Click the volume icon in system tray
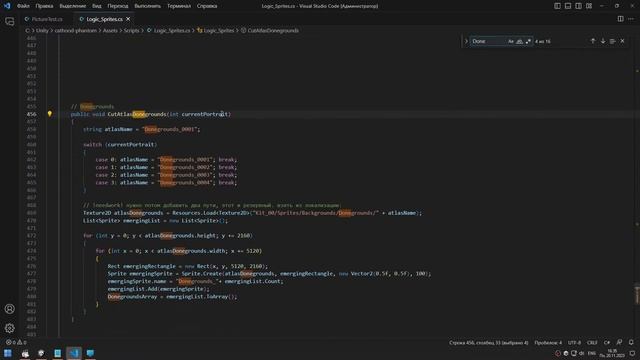640x360 pixels. point(582,353)
